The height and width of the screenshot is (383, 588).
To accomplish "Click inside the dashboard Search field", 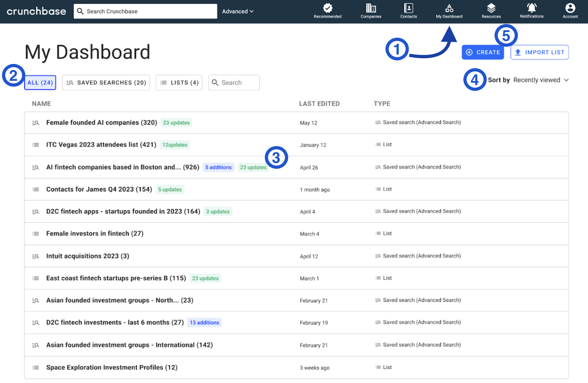I will coord(234,82).
